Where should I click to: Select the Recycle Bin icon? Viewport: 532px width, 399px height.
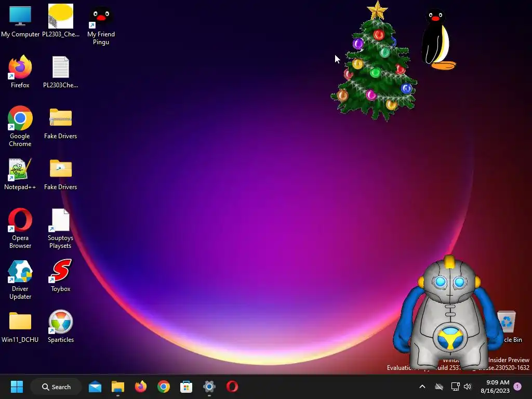click(507, 322)
